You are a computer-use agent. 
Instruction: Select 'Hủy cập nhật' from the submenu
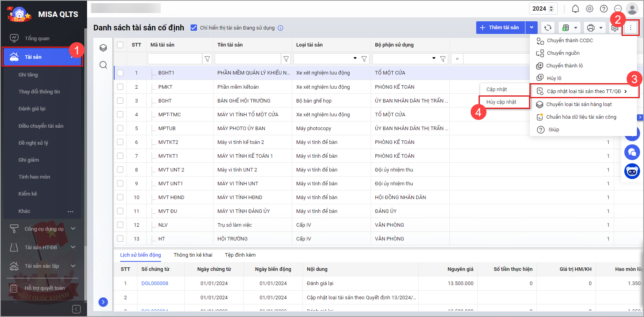click(x=501, y=102)
